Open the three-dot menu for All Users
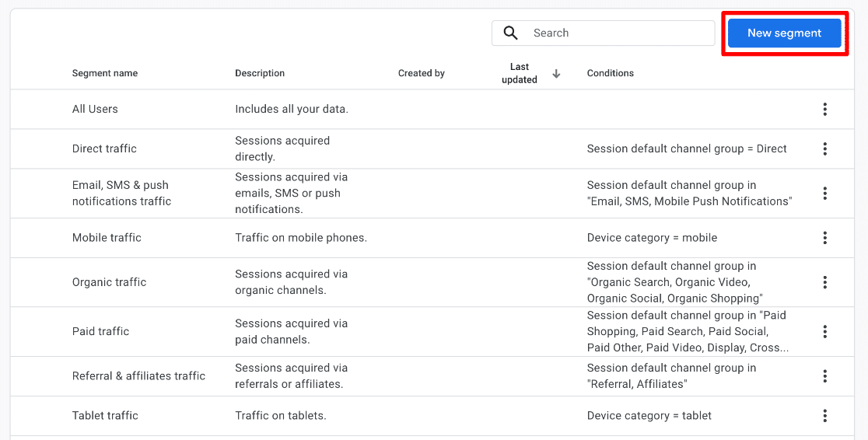 coord(824,110)
